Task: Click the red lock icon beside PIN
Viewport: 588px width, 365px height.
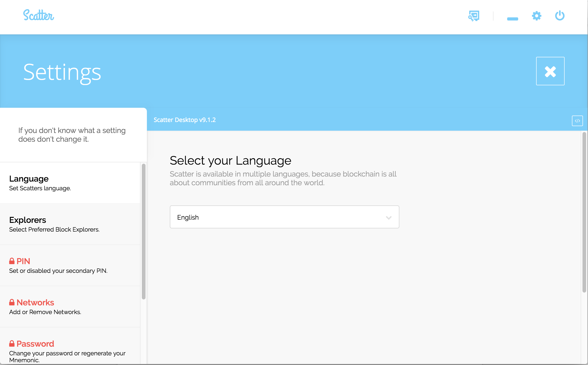Action: pos(12,261)
